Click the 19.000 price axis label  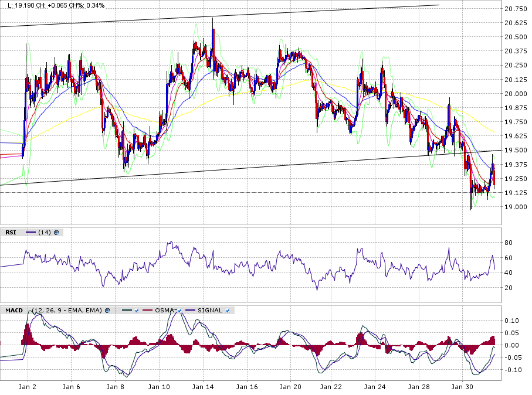click(516, 207)
